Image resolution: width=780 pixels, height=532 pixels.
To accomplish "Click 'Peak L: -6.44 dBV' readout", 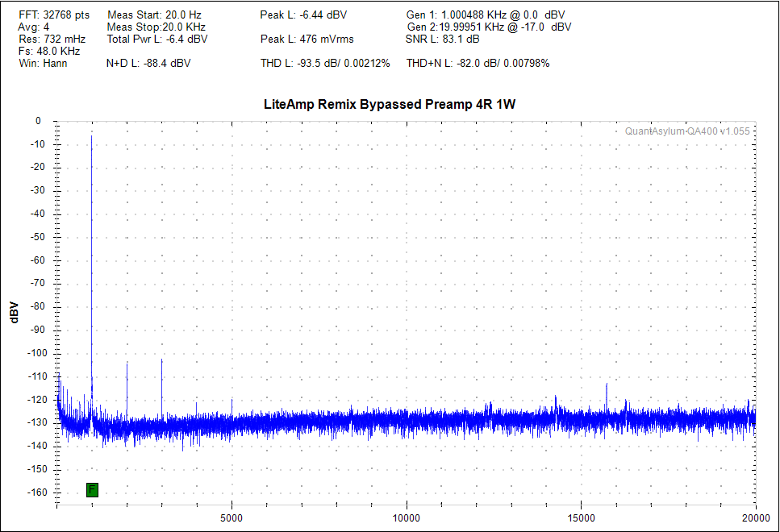I will coord(303,15).
